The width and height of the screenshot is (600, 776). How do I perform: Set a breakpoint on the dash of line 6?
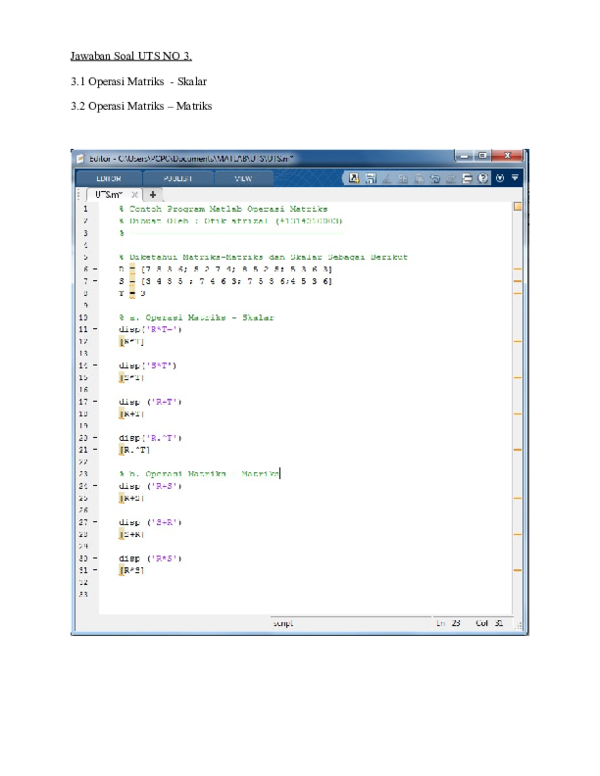(95, 269)
